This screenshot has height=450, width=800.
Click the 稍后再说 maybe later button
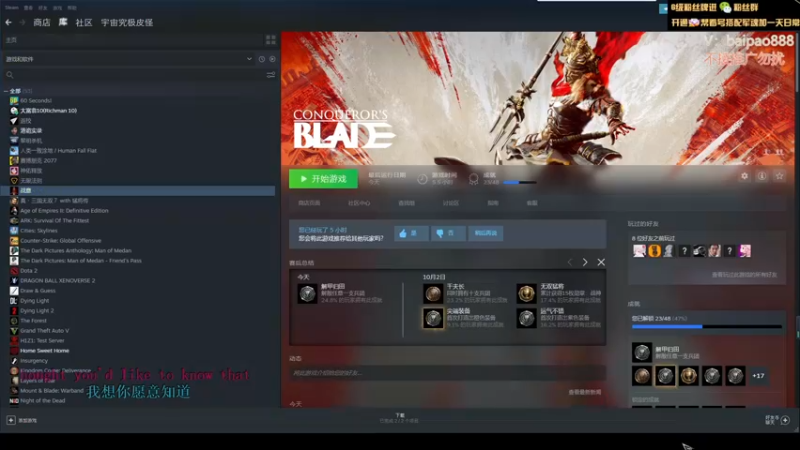click(x=486, y=233)
